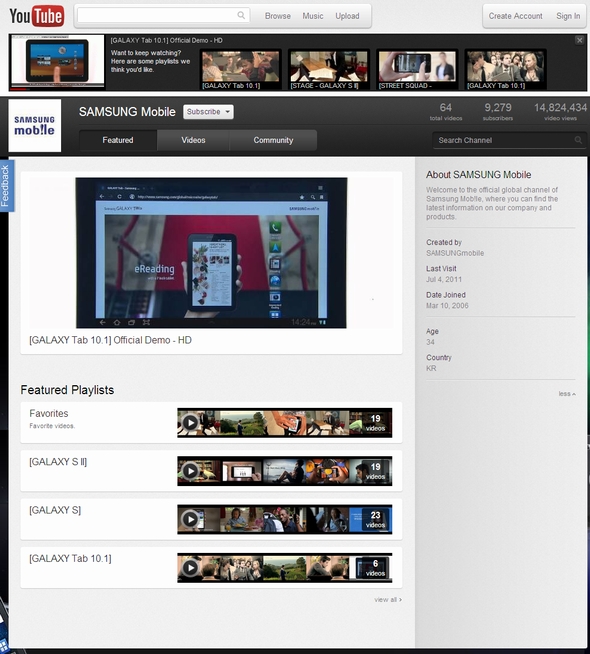This screenshot has height=654, width=590.
Task: Play the featured Galaxy Tab demo video
Action: pyautogui.click(x=211, y=253)
